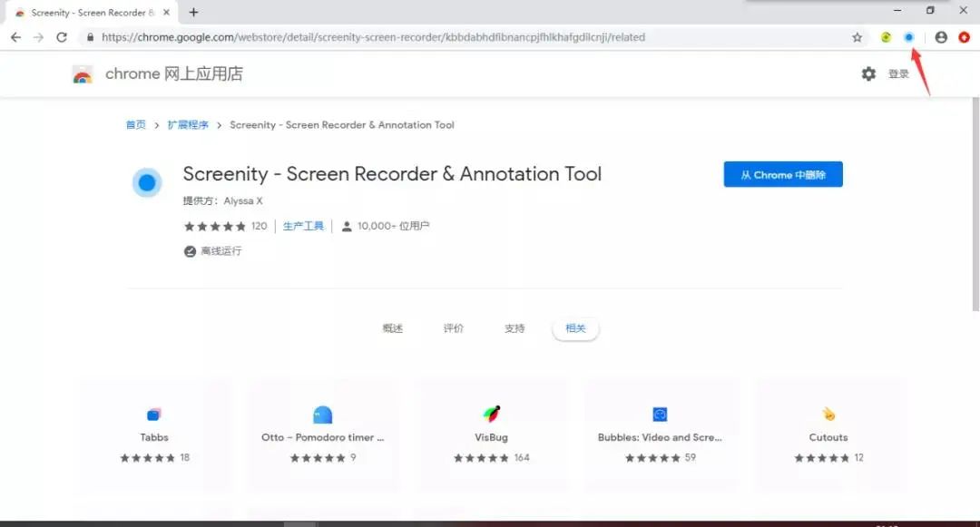Viewport: 980px width, 527px height.
Task: Open the Cutouts extension icon
Action: point(828,414)
